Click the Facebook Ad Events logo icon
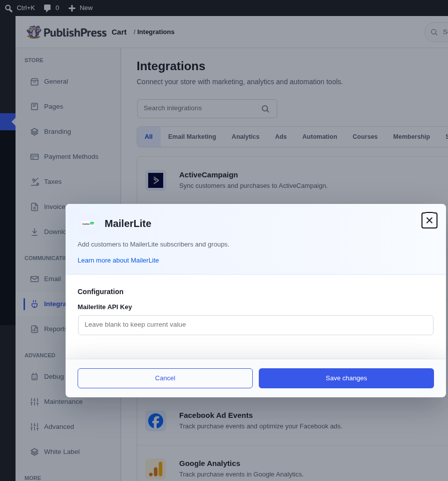Image resolution: width=448 pixels, height=481 pixels. pyautogui.click(x=156, y=421)
